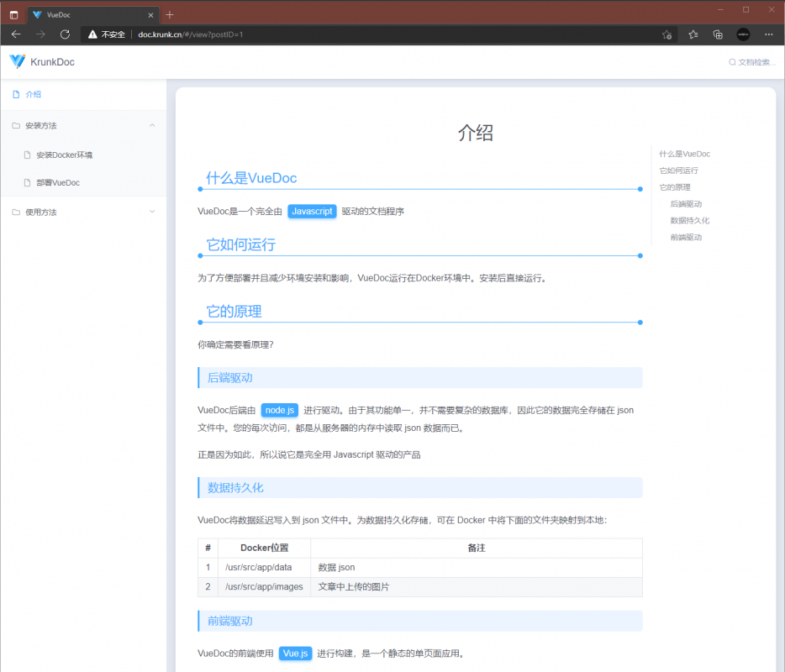Refresh the page with reload icon
Viewport: 785px width, 672px height.
(65, 34)
